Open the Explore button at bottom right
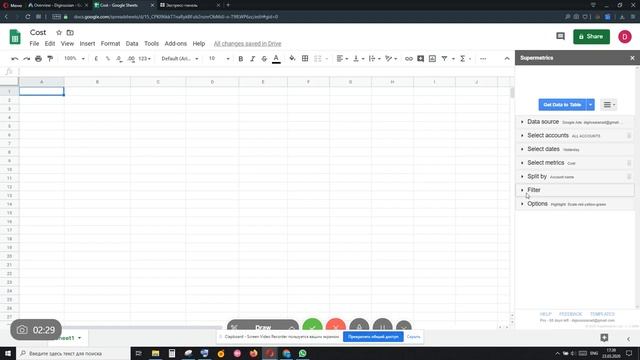This screenshot has height=360, width=640. pyautogui.click(x=604, y=338)
